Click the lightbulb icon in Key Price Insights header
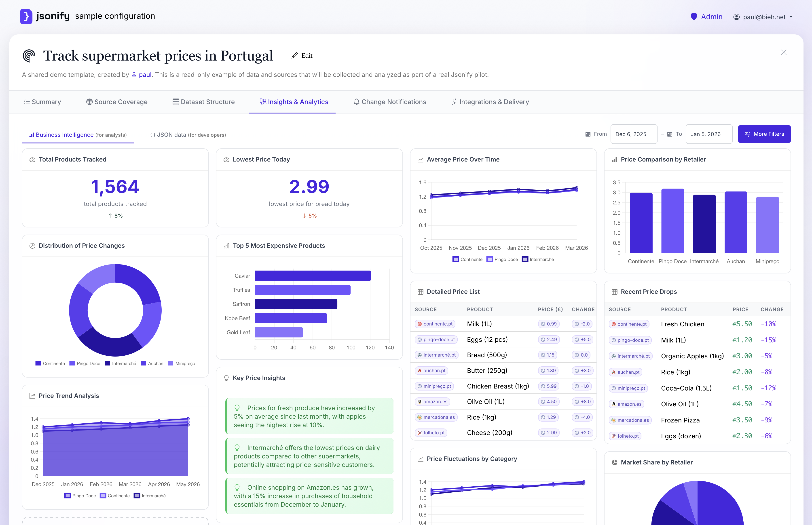Screen dimensions: 812x525 click(226, 378)
